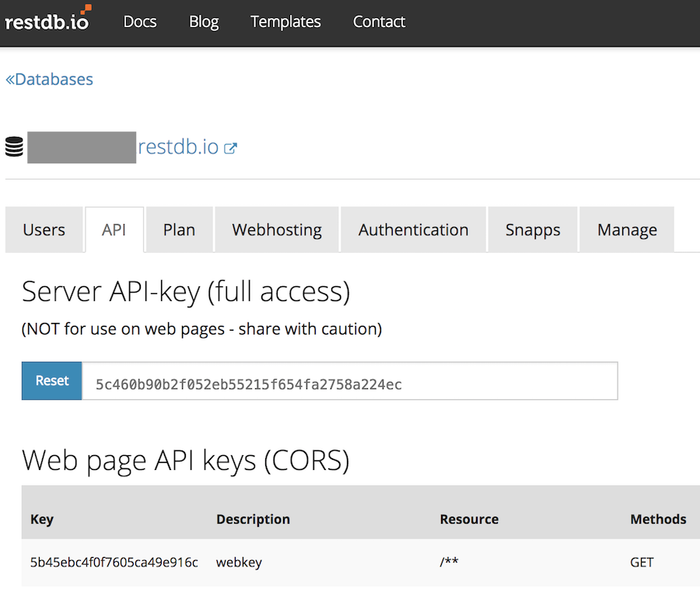
Task: Open the restdb.io database URL link
Action: click(178, 147)
